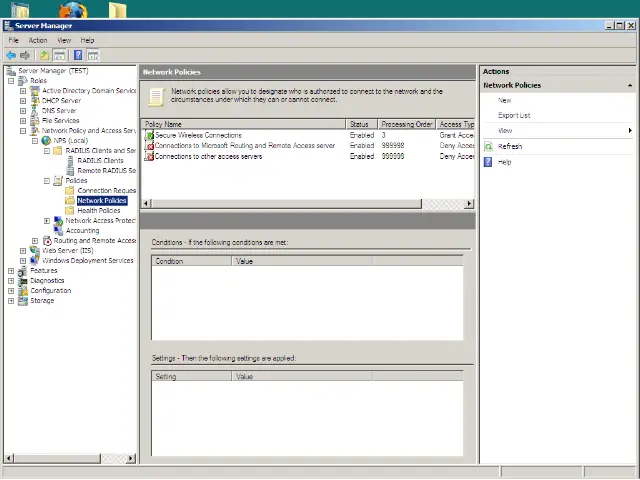
Task: Click the Routing and Remote Access icon
Action: [47, 240]
